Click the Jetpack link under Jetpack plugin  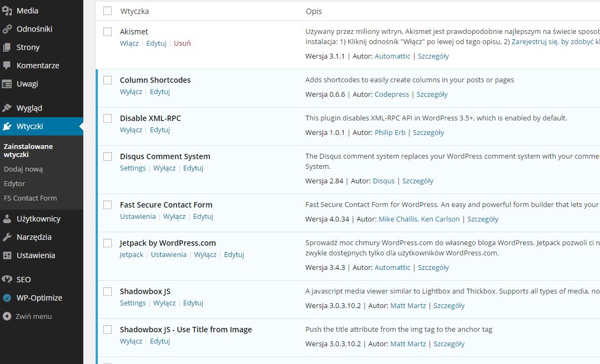(131, 255)
